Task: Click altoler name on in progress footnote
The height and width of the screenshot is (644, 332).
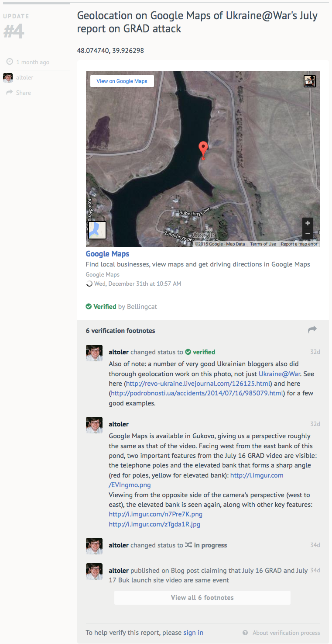Action: click(x=119, y=545)
